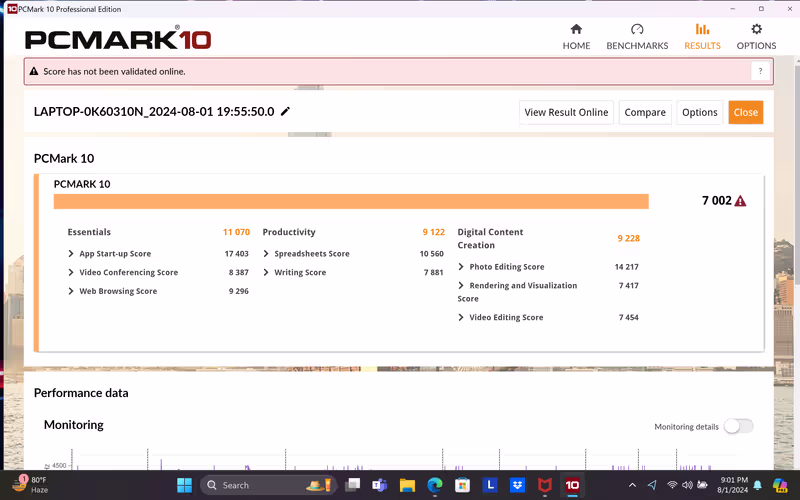
Task: Click the orange Close button
Action: [x=745, y=112]
